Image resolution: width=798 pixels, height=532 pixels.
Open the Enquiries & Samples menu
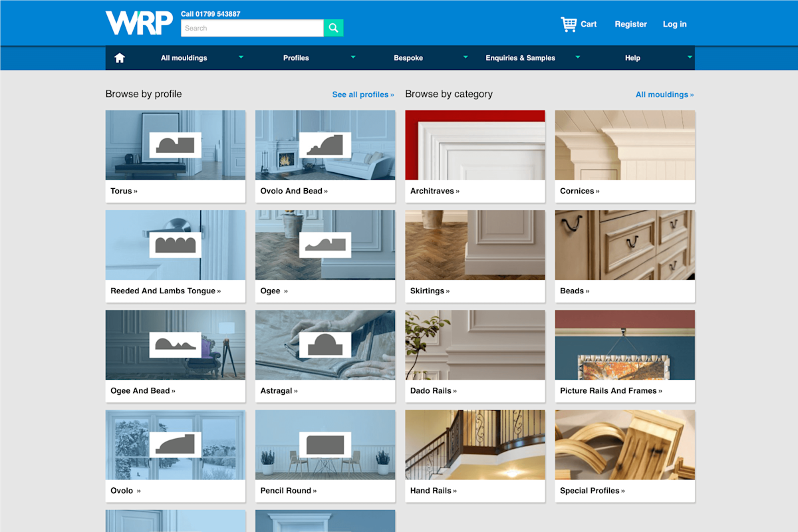point(521,58)
